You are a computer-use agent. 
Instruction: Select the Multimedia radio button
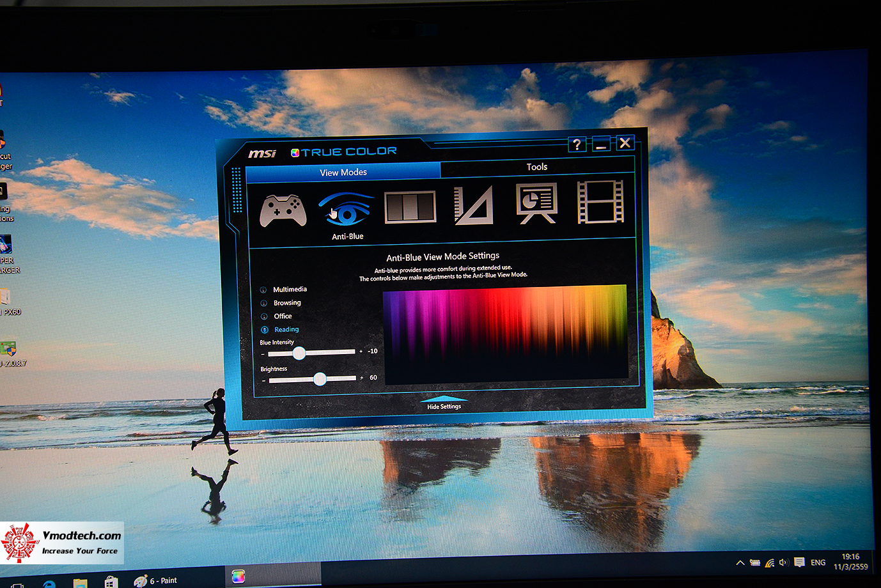click(x=265, y=289)
